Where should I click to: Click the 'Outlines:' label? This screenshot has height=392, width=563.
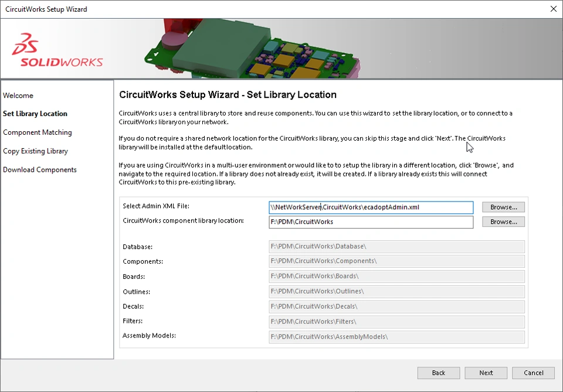[137, 292]
